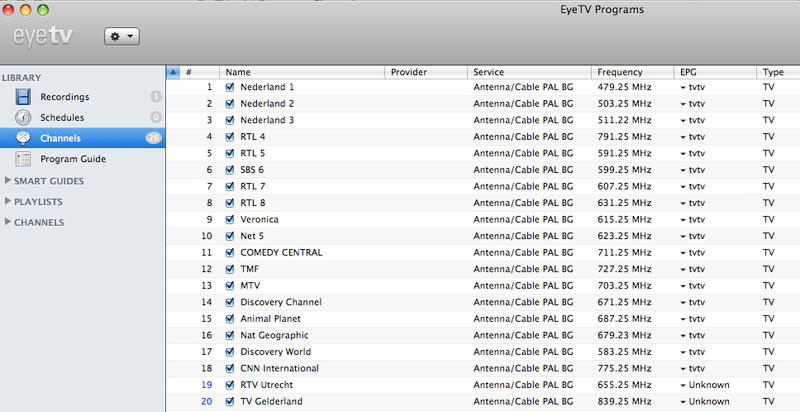Expand the Smart Guides section
800x412 pixels.
point(8,181)
